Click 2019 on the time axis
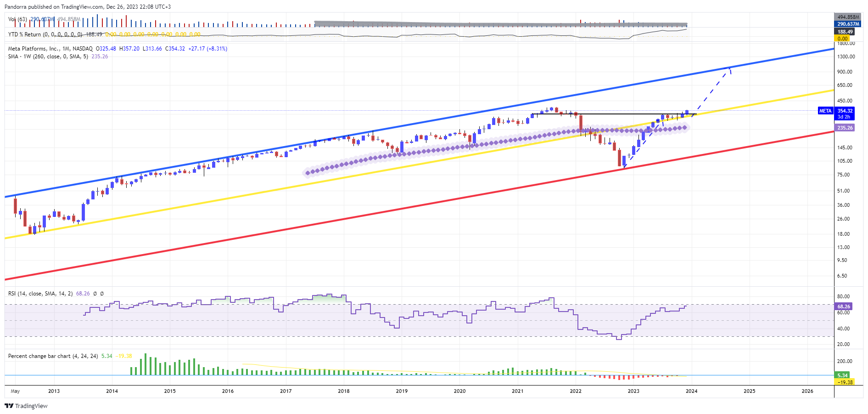Screen dimensions: 868x414 402,391
